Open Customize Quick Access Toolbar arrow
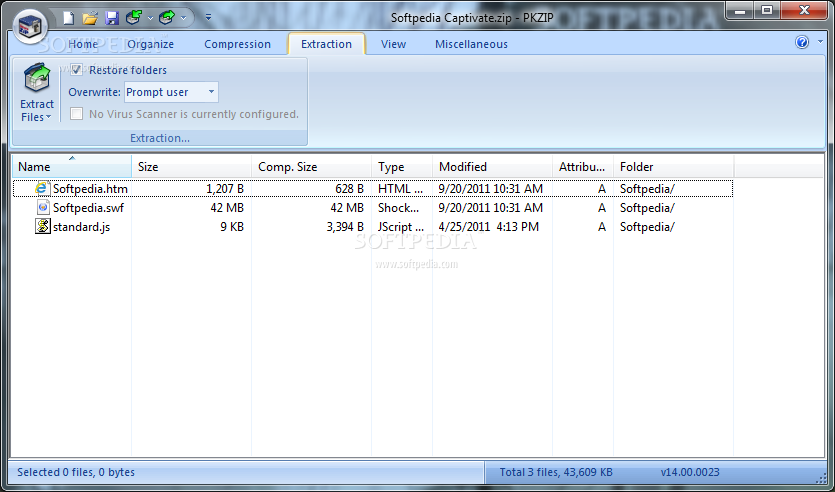This screenshot has width=835, height=492. pyautogui.click(x=208, y=18)
